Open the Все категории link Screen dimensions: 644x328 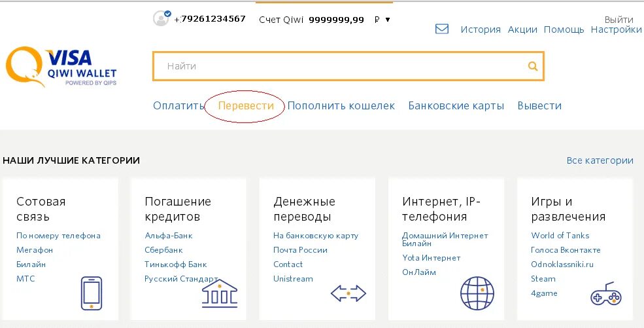coord(600,160)
